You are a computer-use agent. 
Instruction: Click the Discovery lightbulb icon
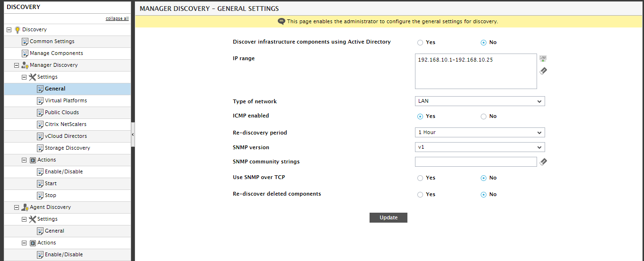coord(17,29)
